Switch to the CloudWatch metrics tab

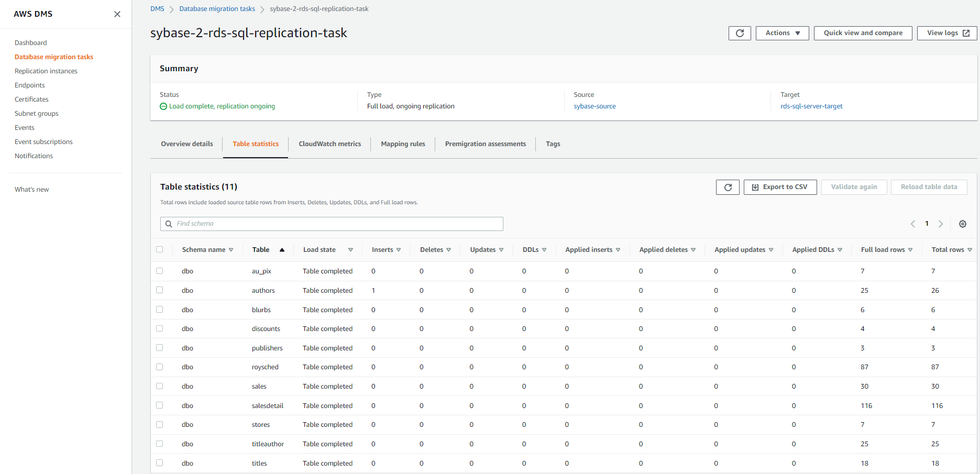pos(329,144)
